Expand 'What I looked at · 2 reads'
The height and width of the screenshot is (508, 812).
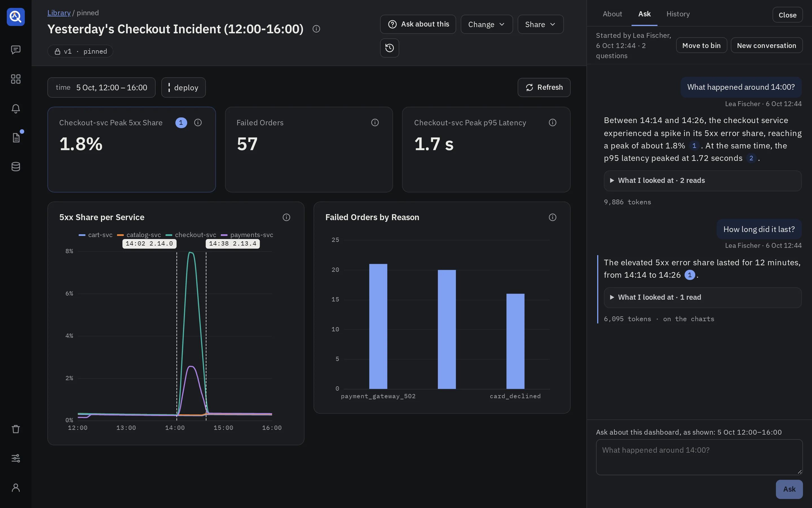[x=702, y=181]
